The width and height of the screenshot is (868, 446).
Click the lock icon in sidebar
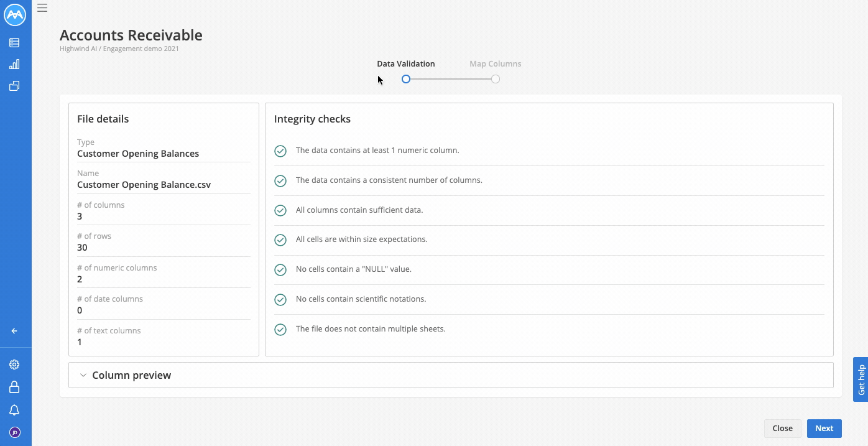click(14, 387)
